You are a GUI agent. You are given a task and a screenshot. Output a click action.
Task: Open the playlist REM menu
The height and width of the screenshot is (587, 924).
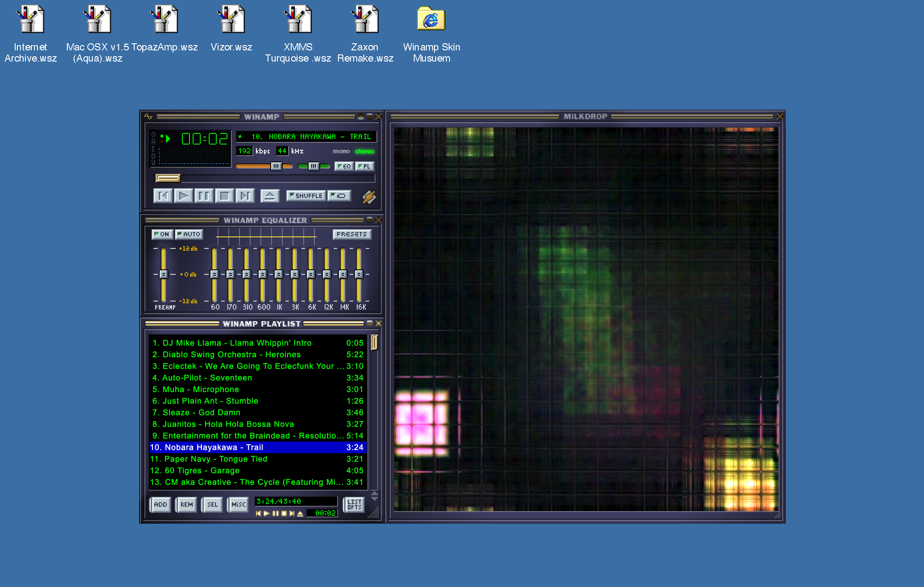[186, 504]
